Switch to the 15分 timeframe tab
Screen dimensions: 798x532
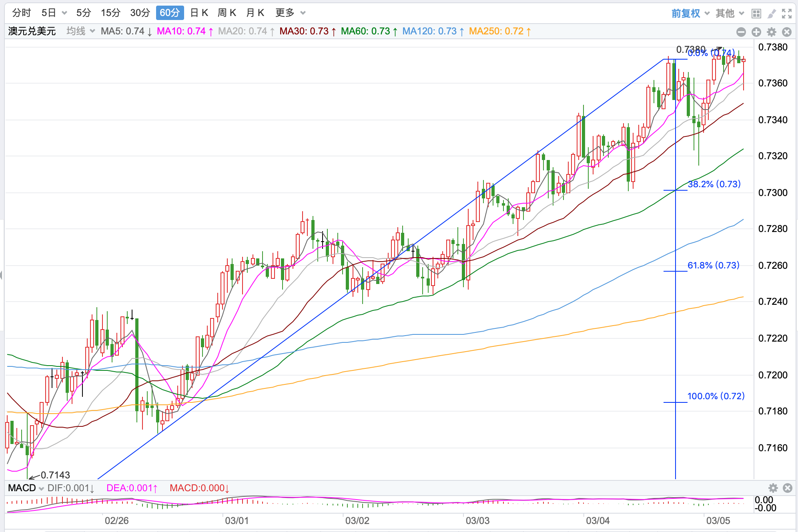(x=110, y=13)
